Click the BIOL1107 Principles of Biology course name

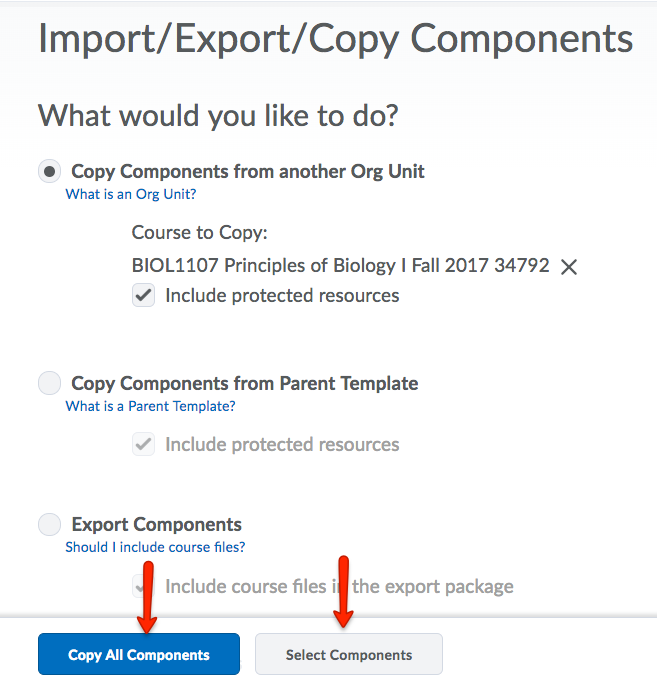[340, 266]
